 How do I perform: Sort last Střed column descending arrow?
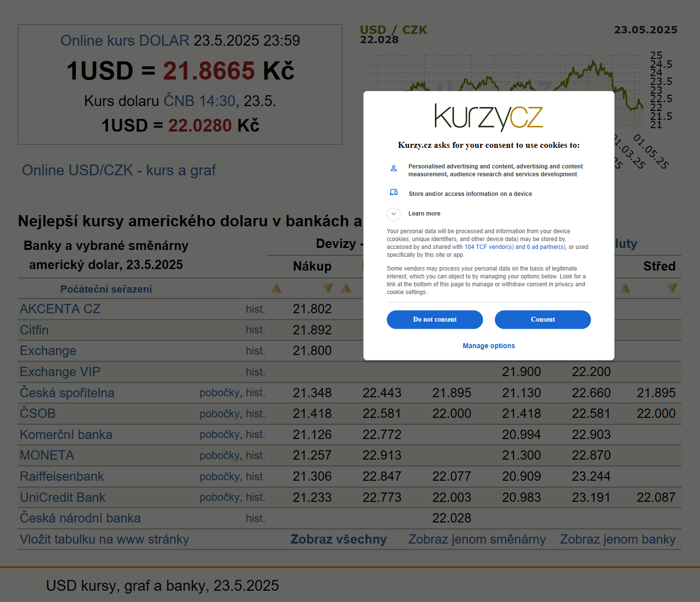pyautogui.click(x=673, y=288)
